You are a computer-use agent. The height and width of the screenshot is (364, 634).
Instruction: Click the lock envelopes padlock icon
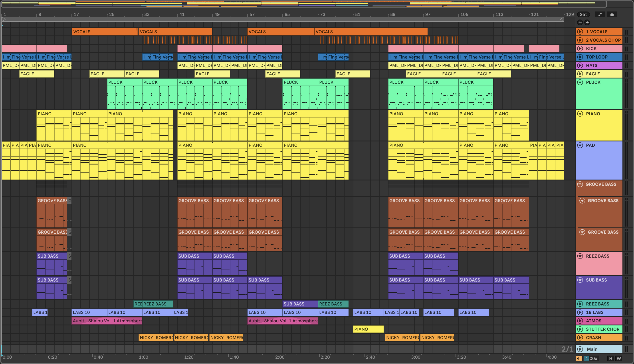coord(612,14)
